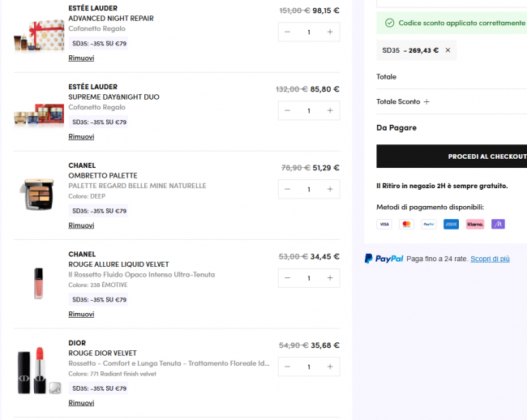527x420 pixels.
Task: Expand the Totale Sconto details
Action: point(426,101)
